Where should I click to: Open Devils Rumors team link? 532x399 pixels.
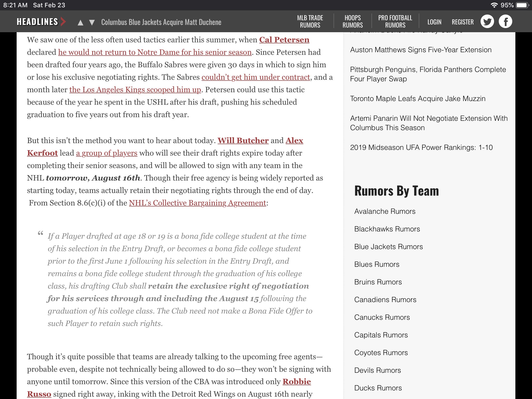point(377,370)
